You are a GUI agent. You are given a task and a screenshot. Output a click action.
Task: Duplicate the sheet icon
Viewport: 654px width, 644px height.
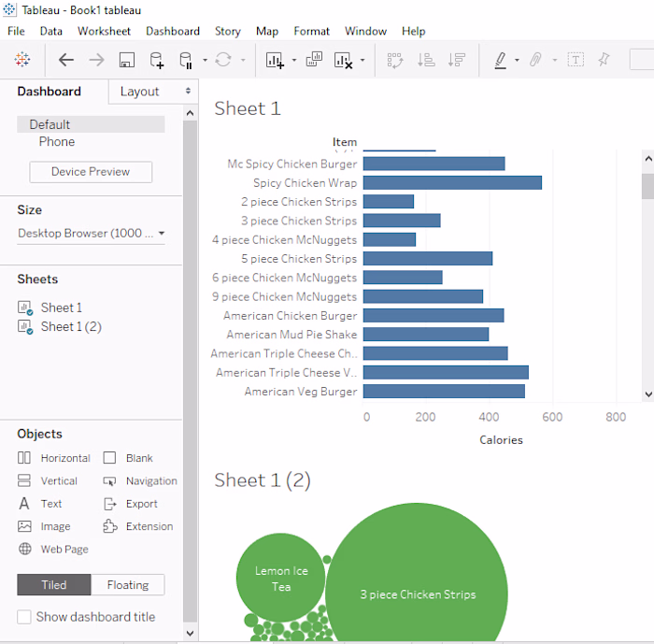pos(314,60)
